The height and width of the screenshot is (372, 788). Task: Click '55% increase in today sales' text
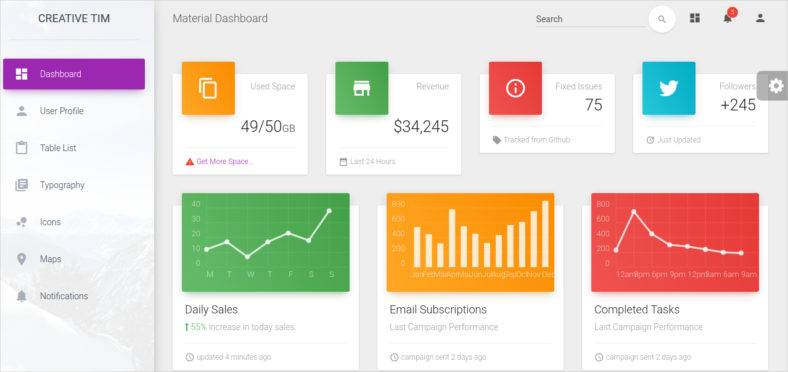(x=243, y=327)
